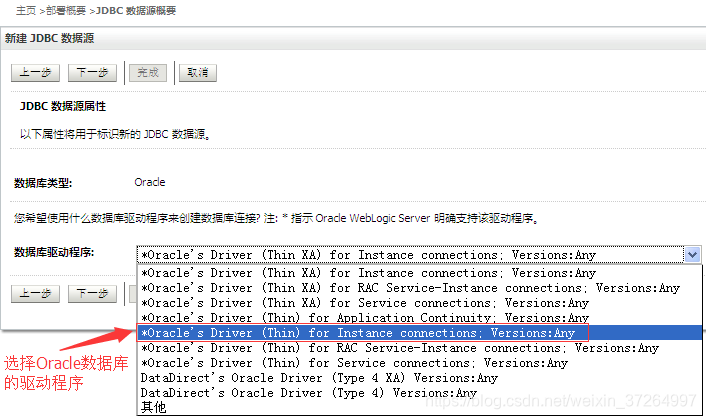The height and width of the screenshot is (419, 706).
Task: Click the top 上一步 button
Action: [x=35, y=72]
